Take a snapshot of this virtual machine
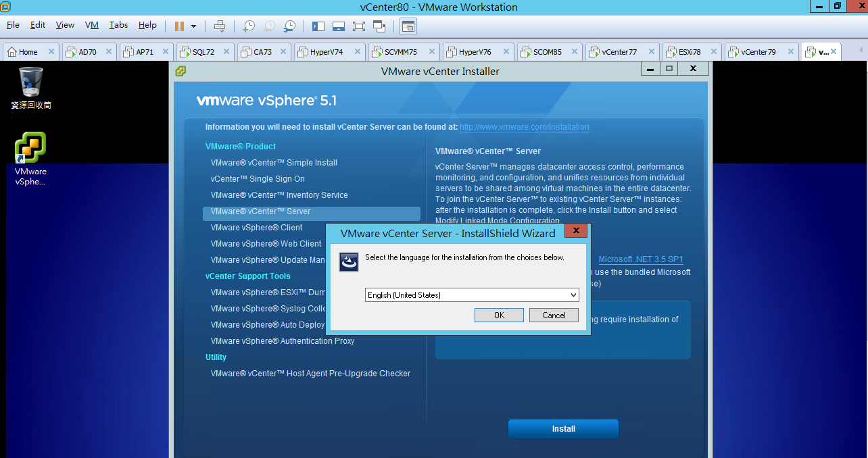The image size is (868, 458). click(249, 26)
